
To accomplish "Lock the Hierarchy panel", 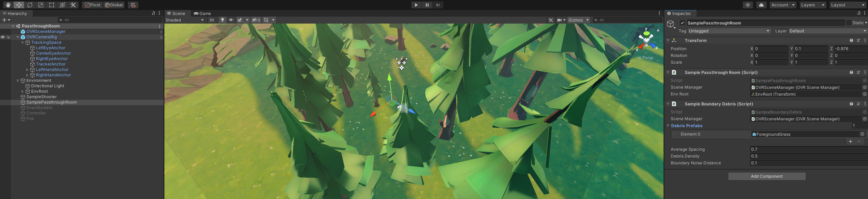I will pyautogui.click(x=153, y=13).
